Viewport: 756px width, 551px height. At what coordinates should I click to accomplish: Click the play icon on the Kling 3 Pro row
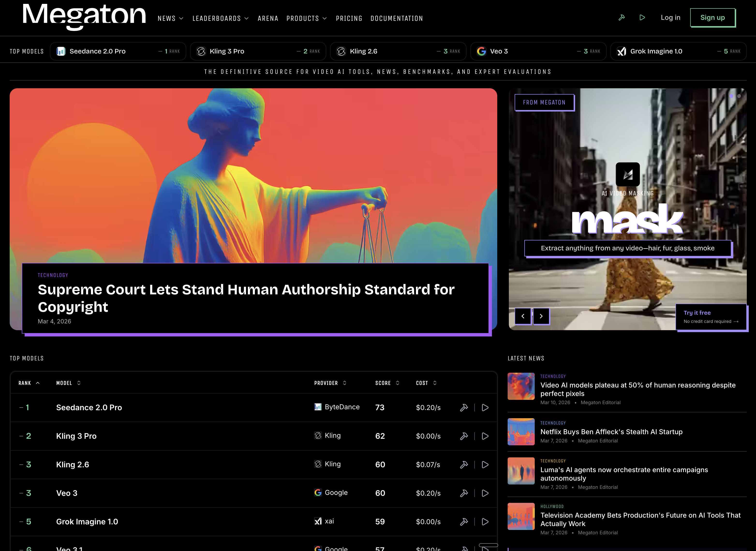(485, 436)
